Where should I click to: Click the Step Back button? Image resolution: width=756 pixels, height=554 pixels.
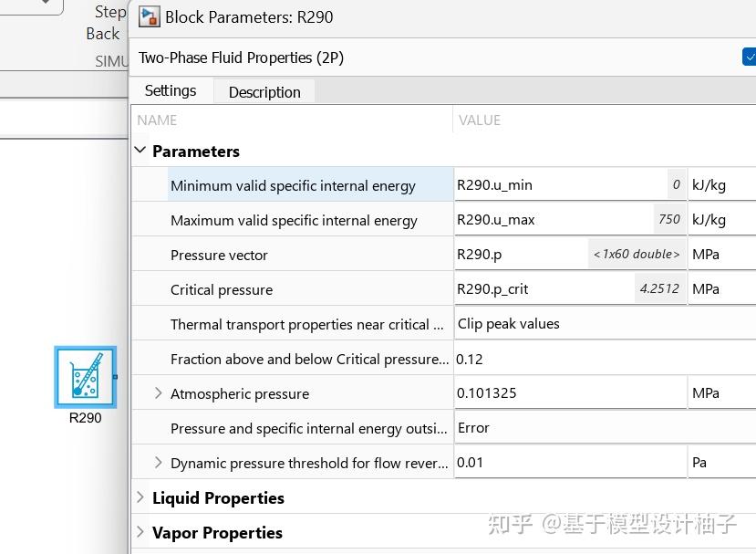coord(107,22)
